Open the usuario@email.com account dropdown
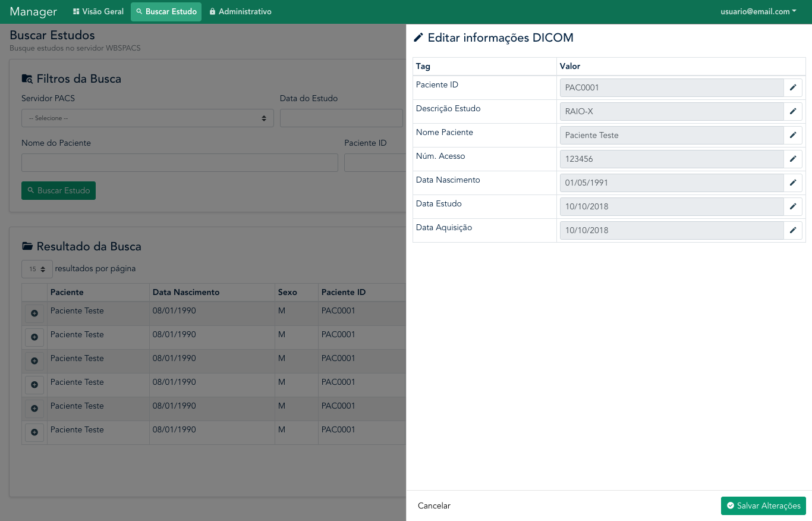The image size is (812, 521). pos(759,12)
